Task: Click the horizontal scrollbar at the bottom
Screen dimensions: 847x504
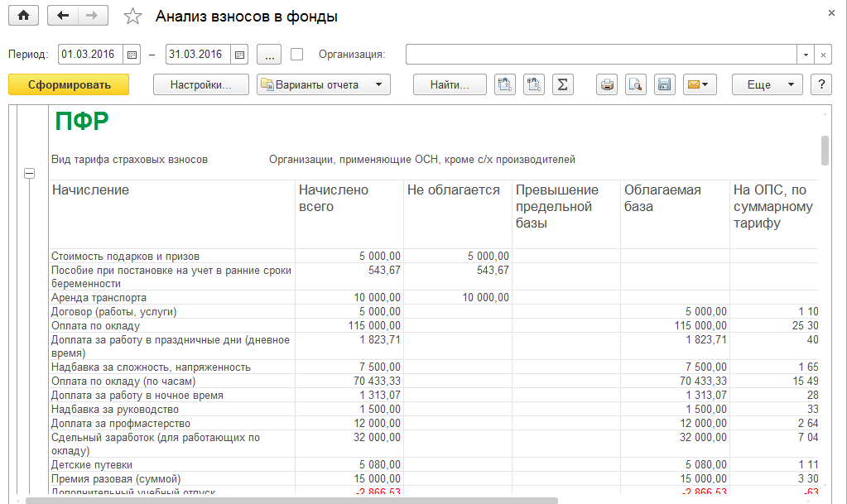Action: tap(291, 500)
